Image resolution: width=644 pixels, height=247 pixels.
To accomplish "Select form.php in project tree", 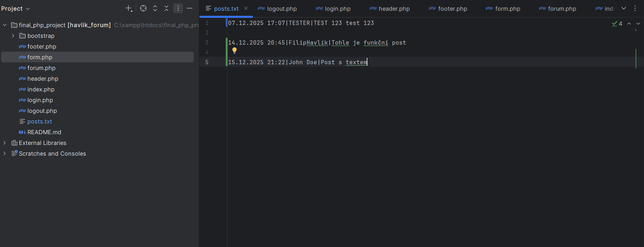I will point(97,57).
